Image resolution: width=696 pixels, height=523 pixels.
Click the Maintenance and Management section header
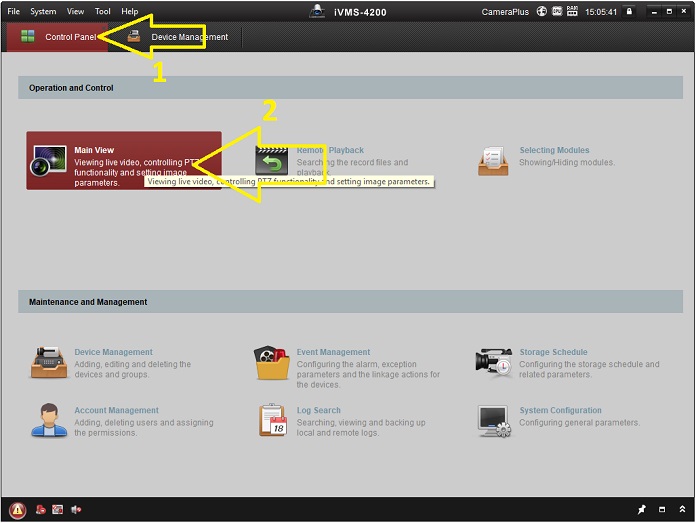point(350,301)
